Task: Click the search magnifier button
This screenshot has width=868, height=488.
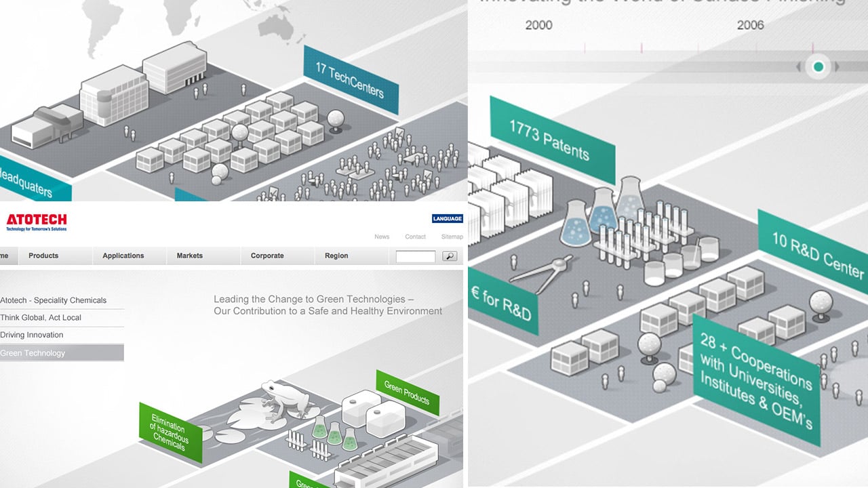Action: pos(450,256)
